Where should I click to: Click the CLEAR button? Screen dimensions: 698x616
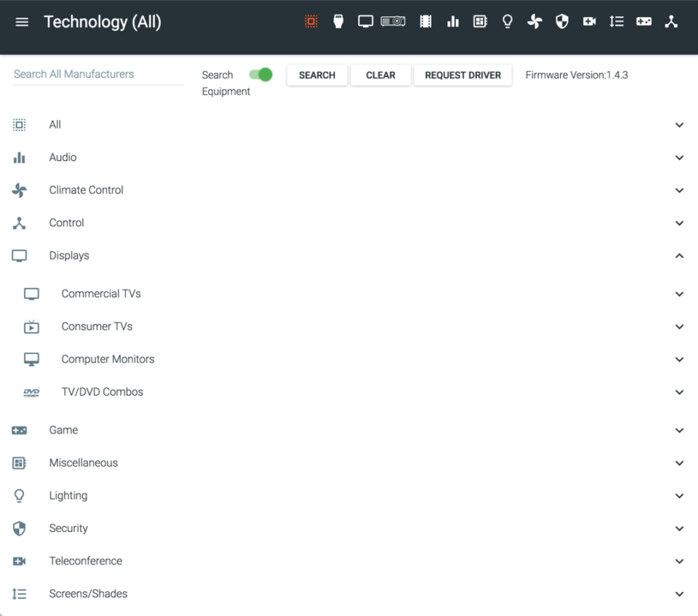click(381, 75)
